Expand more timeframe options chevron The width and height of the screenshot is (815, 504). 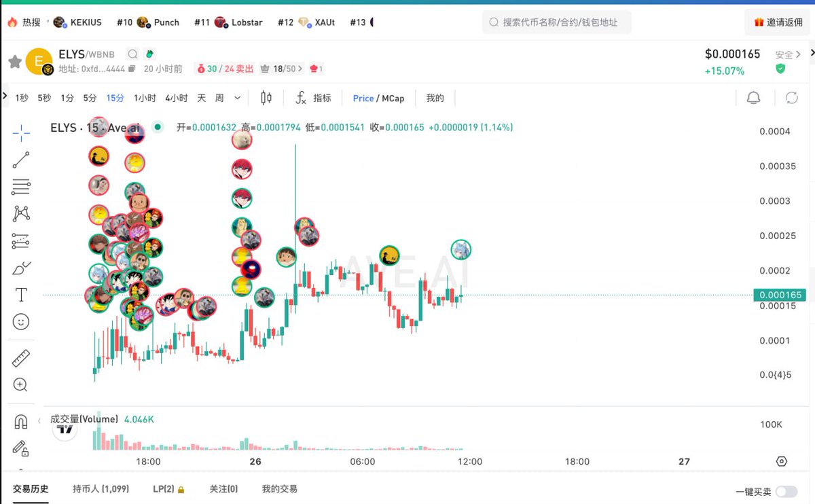(237, 98)
